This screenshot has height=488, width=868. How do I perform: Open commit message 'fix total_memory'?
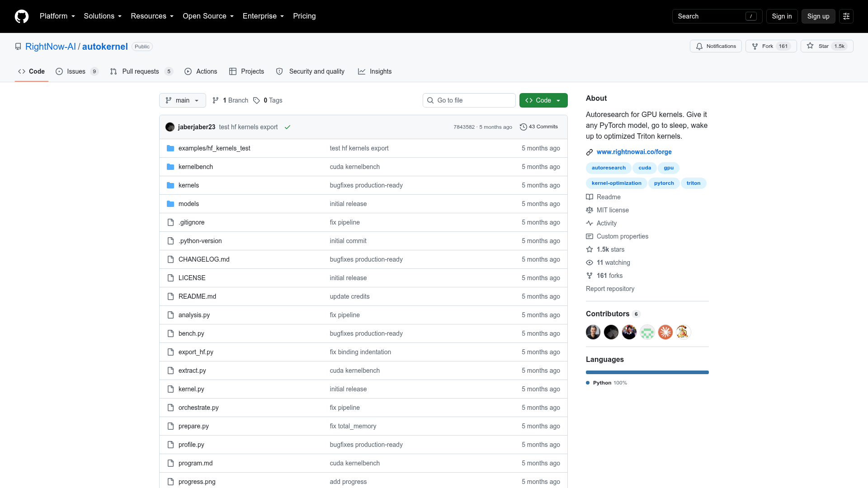pos(353,426)
